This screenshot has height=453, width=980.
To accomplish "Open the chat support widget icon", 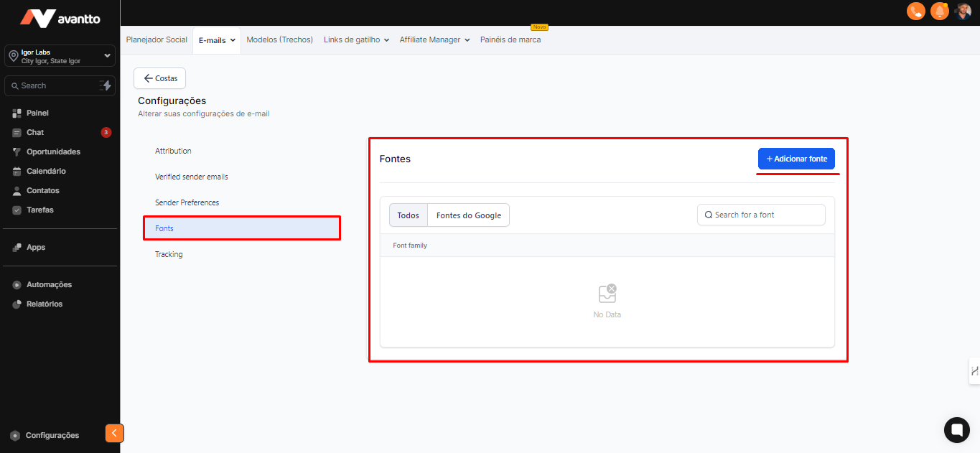I will pyautogui.click(x=956, y=429).
